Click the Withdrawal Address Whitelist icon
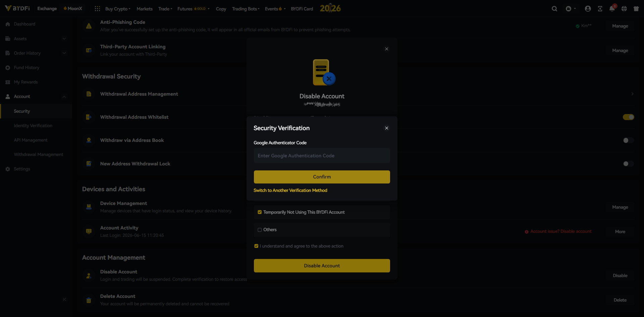 (89, 117)
